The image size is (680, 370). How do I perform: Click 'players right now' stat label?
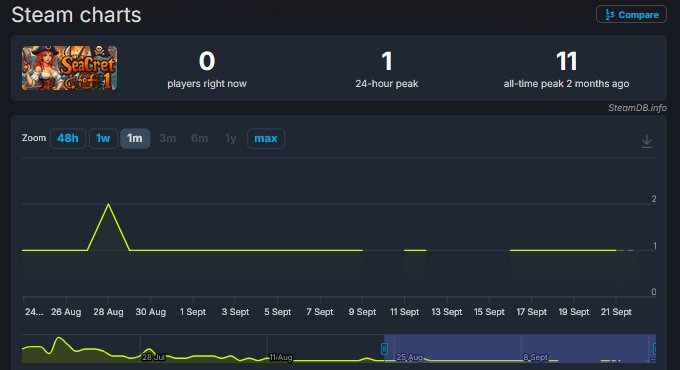pyautogui.click(x=207, y=84)
